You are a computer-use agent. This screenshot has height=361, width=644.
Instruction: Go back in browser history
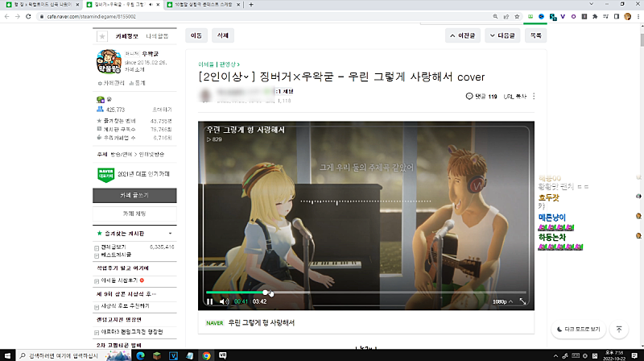[6, 16]
